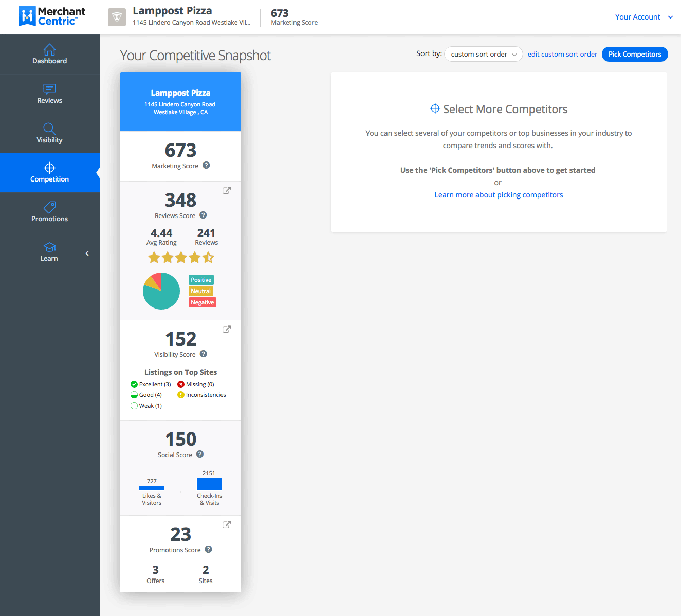
Task: Click the Good (4) half-circle icon
Action: coord(134,395)
